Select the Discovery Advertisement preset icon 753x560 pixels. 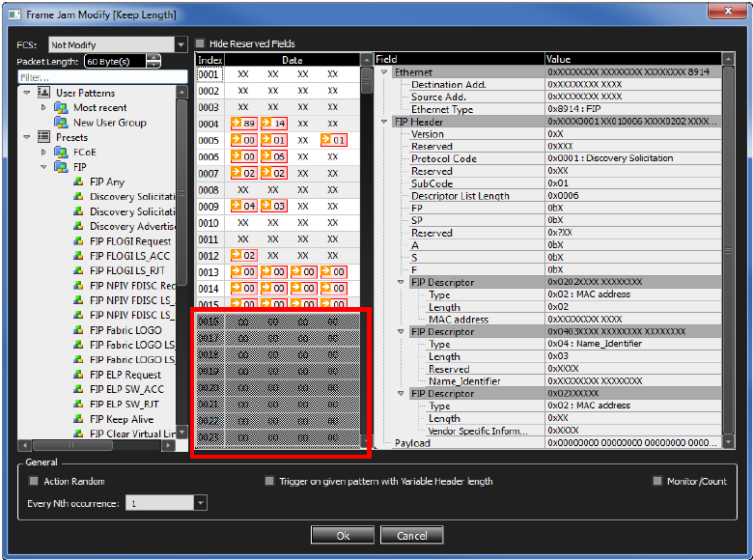pyautogui.click(x=78, y=226)
